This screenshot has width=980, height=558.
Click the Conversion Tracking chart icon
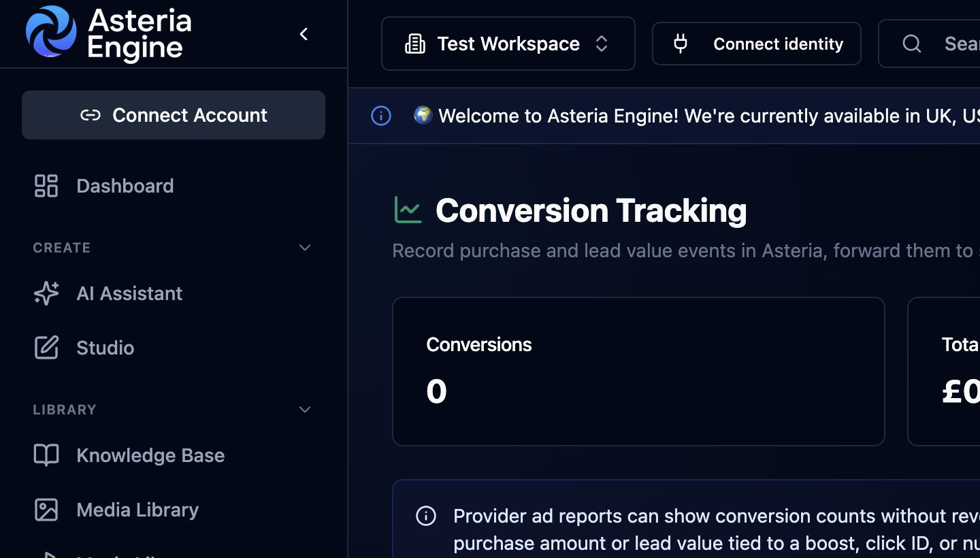408,210
